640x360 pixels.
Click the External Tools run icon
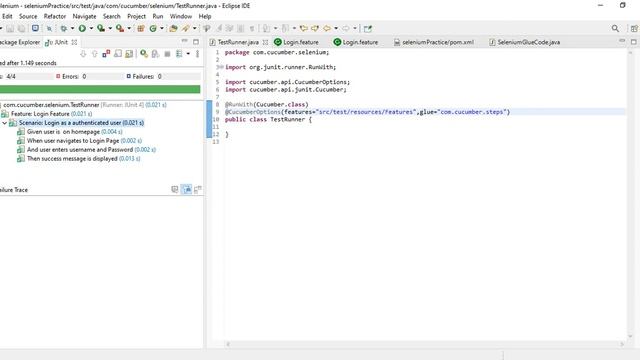pyautogui.click(x=120, y=28)
